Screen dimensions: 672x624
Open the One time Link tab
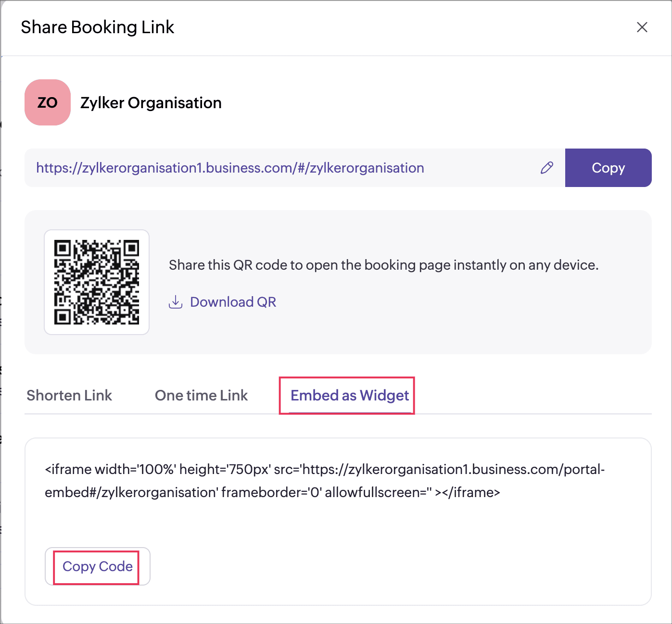coord(201,395)
